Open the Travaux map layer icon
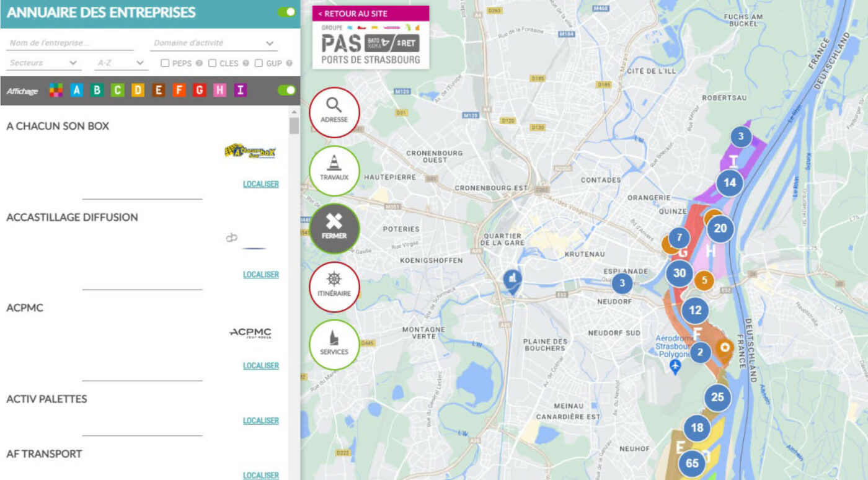The image size is (868, 480). (x=334, y=169)
